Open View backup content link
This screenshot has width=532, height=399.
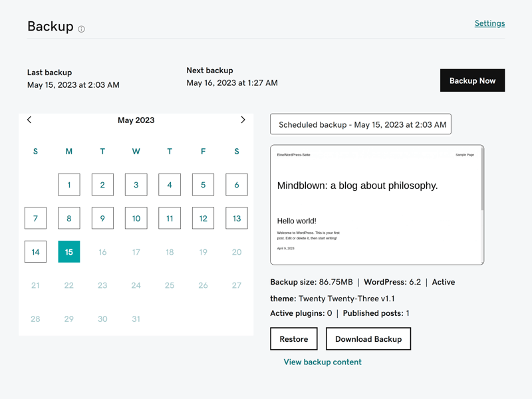[323, 362]
